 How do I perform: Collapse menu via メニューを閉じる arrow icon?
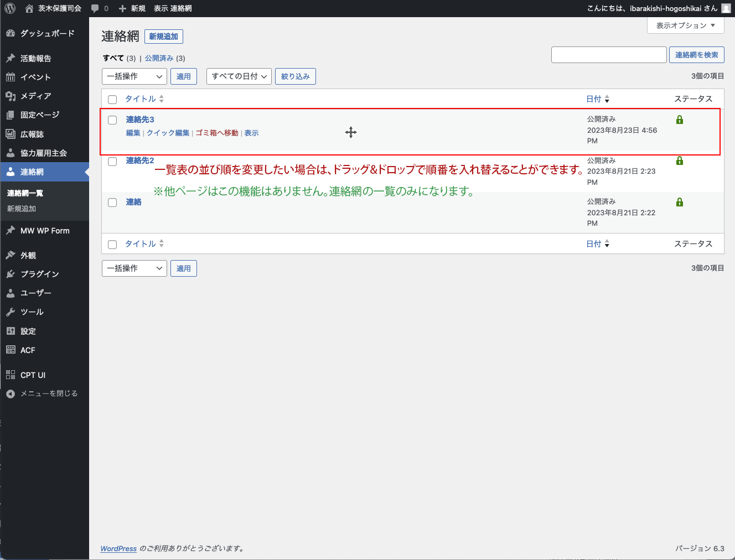click(11, 394)
